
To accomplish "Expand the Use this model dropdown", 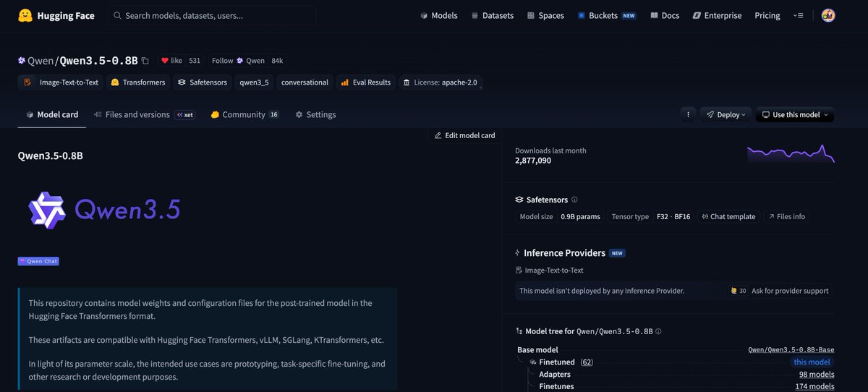I will click(x=795, y=114).
